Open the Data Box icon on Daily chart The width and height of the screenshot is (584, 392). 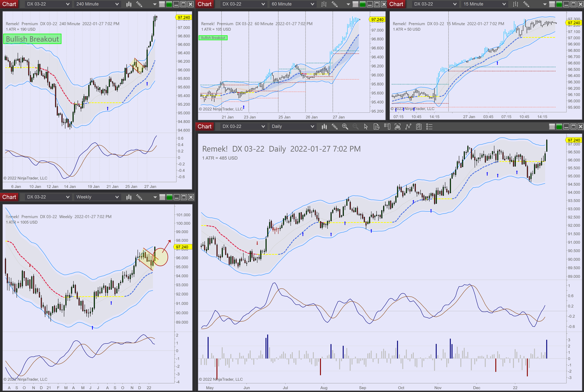pos(376,126)
